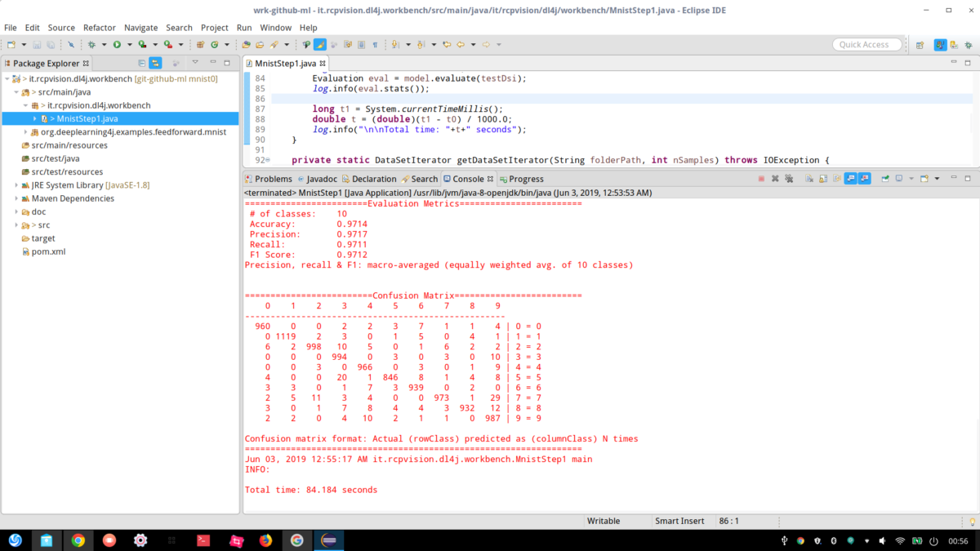The width and height of the screenshot is (980, 551).
Task: Disable Show Console When Standard Out Changes
Action: click(x=851, y=179)
